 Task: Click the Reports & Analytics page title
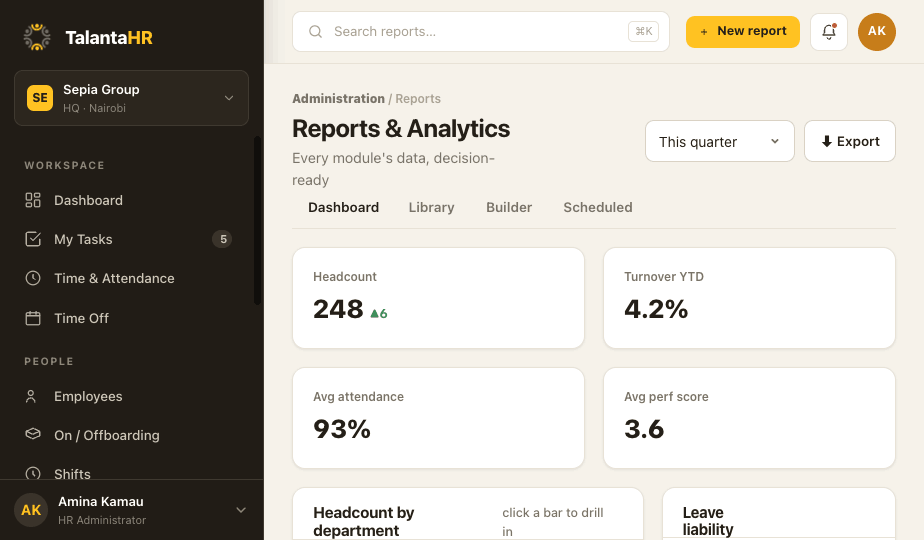click(401, 129)
